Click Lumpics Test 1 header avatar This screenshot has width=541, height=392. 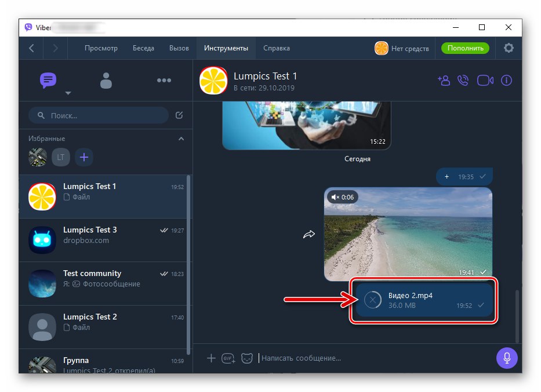tap(213, 81)
